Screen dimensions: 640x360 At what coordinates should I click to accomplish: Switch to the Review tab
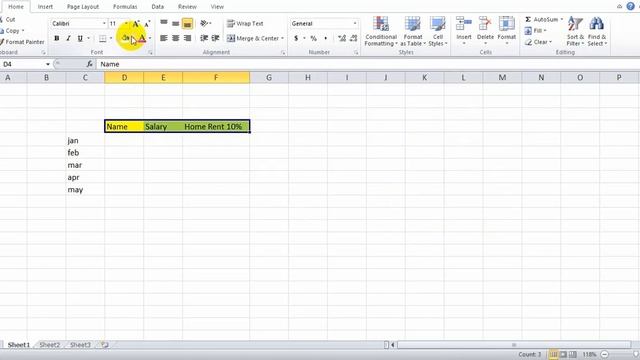point(187,7)
